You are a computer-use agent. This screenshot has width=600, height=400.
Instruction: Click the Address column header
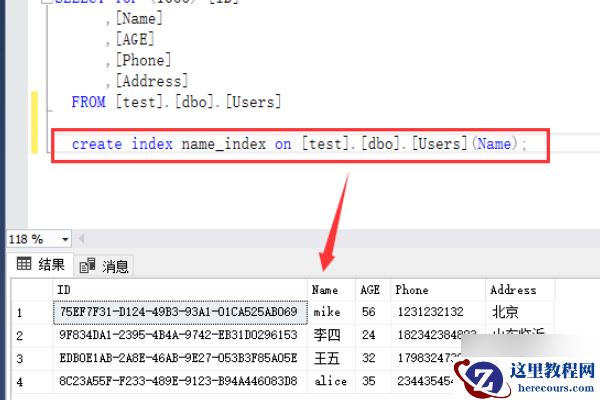click(520, 290)
